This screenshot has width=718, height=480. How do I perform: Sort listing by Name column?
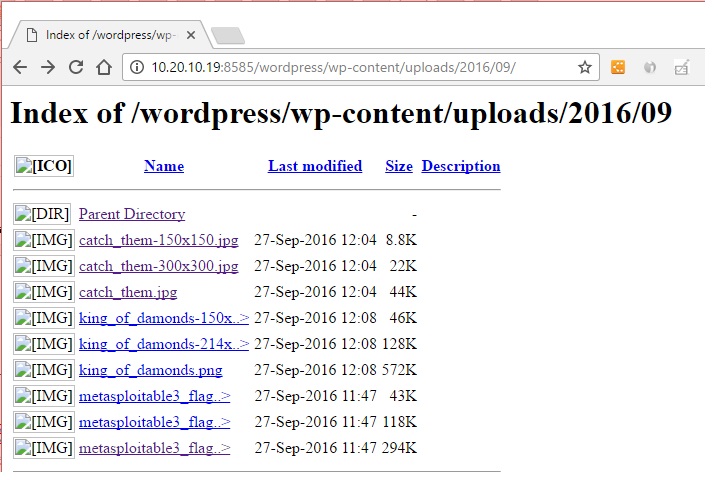point(164,166)
